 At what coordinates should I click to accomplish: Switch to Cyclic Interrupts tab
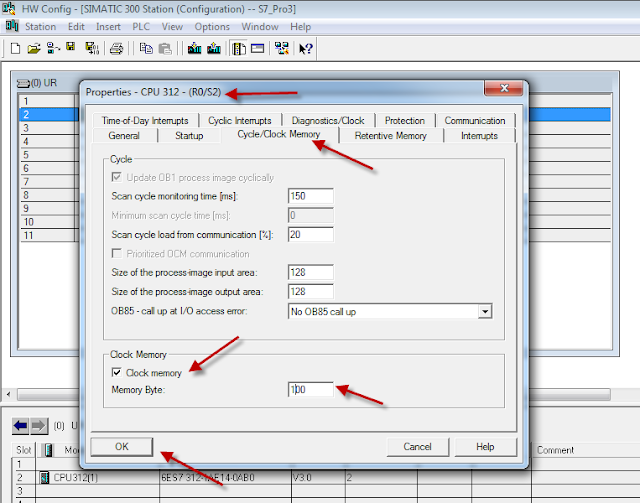[x=240, y=120]
